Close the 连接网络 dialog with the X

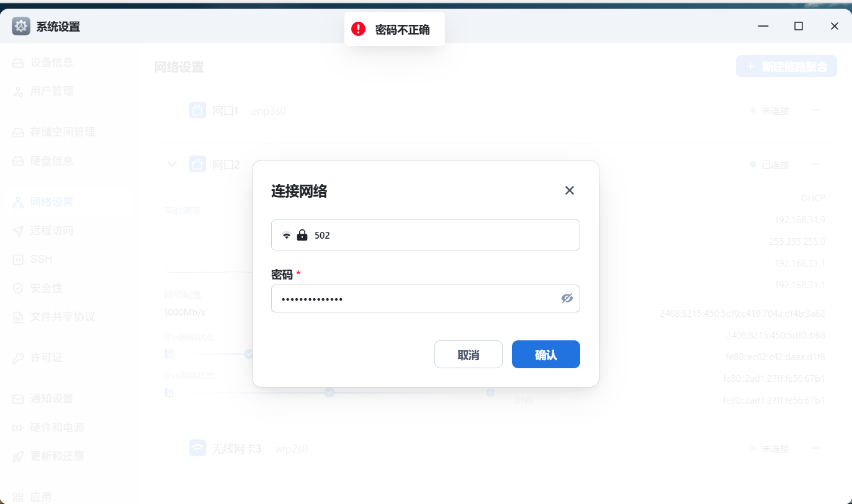point(570,190)
